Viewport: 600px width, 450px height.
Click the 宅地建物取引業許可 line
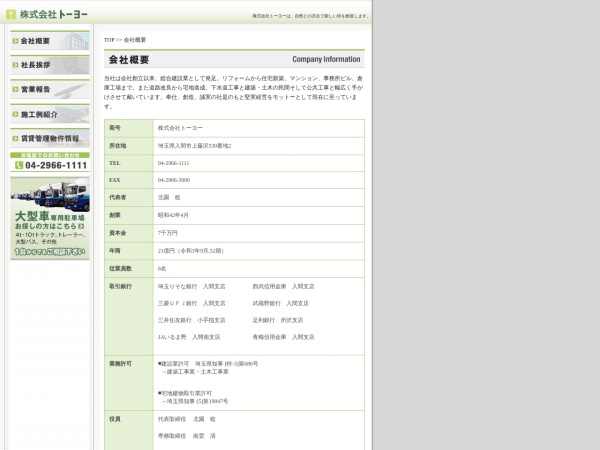click(x=185, y=393)
